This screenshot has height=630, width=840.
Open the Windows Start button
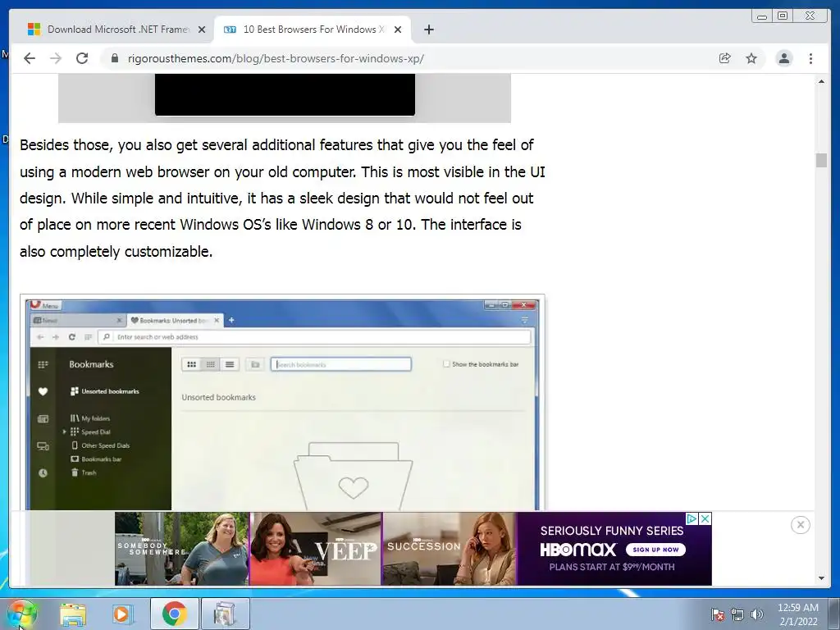coord(21,614)
